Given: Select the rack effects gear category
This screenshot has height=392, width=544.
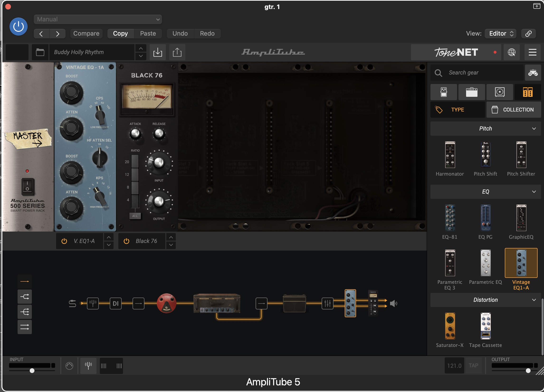Looking at the screenshot, I should click(528, 92).
